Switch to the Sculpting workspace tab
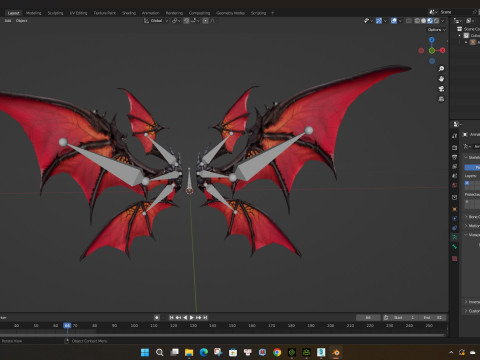Screen dimensions: 480x360 55,13
